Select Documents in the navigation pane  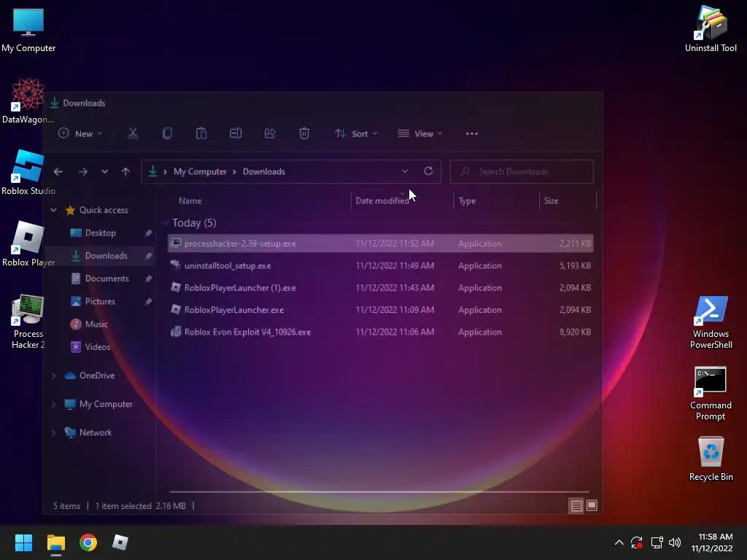click(x=100, y=279)
